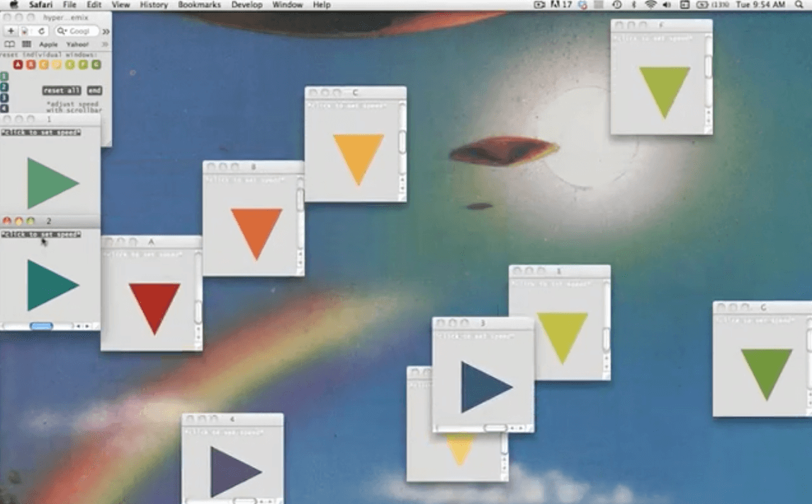Open the Edit menu

coord(94,5)
